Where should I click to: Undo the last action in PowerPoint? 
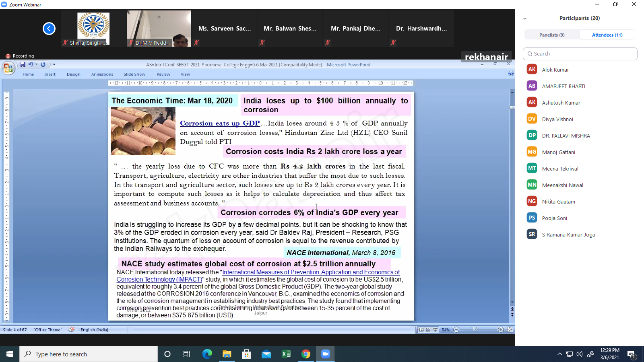tap(31, 64)
